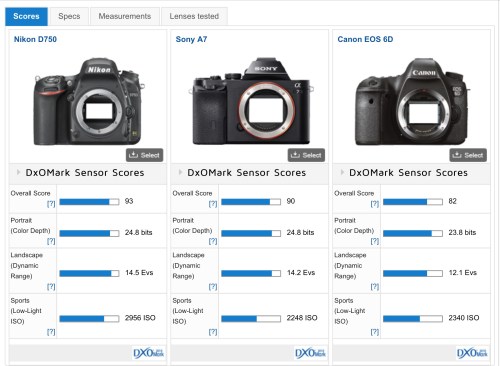
Task: Select the 2956 ISO value
Action: tap(140, 318)
